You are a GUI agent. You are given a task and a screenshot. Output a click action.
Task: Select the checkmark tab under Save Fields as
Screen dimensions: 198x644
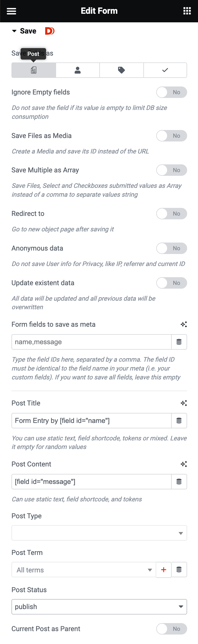click(x=165, y=70)
